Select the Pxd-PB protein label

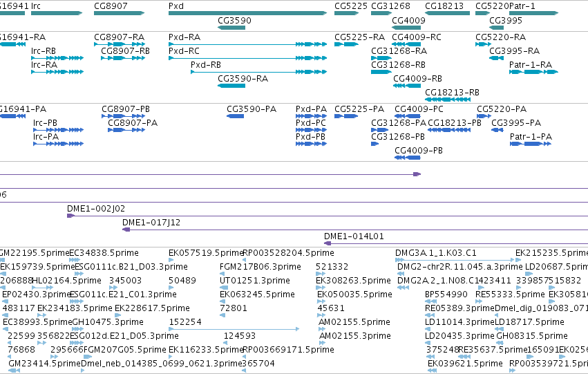tap(310, 137)
